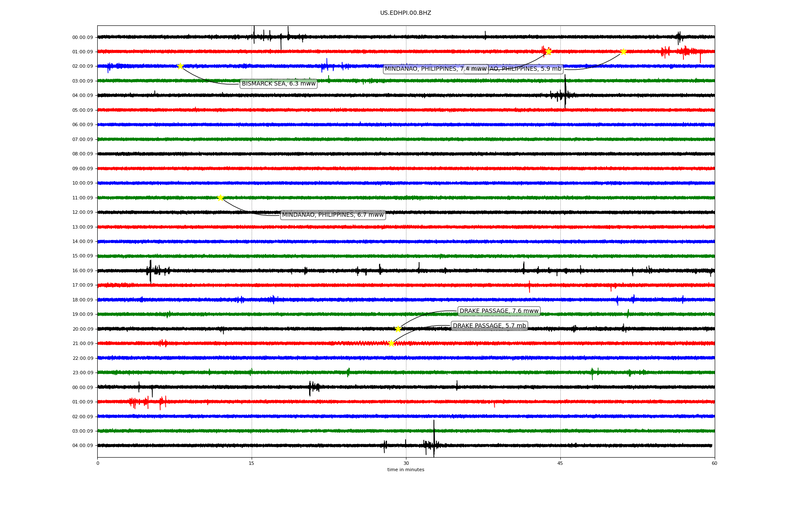The width and height of the screenshot is (812, 508).
Task: Click the Mindanao 7.4 mww star marker
Action: [x=549, y=52]
